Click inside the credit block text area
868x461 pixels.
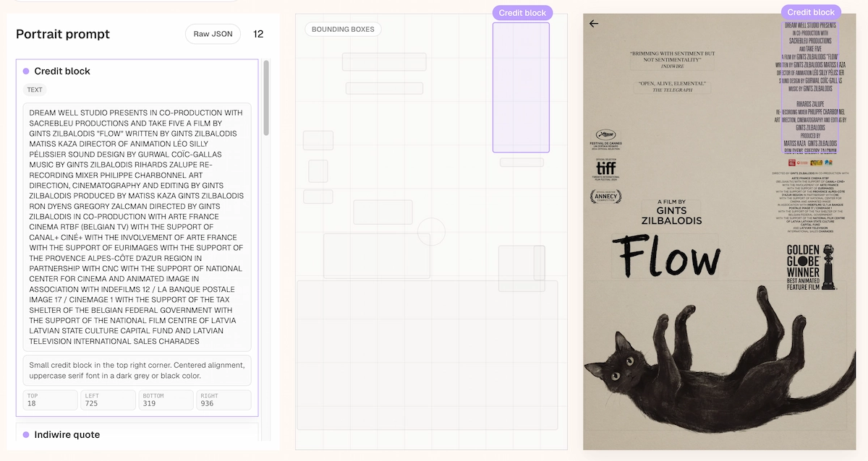pyautogui.click(x=137, y=227)
